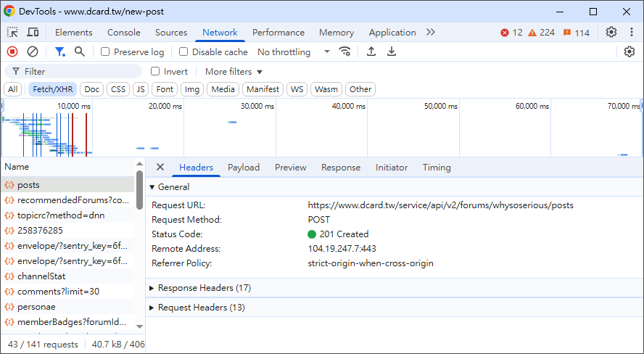Open the network search magnifier
Screen dimensions: 644x354
(x=80, y=52)
